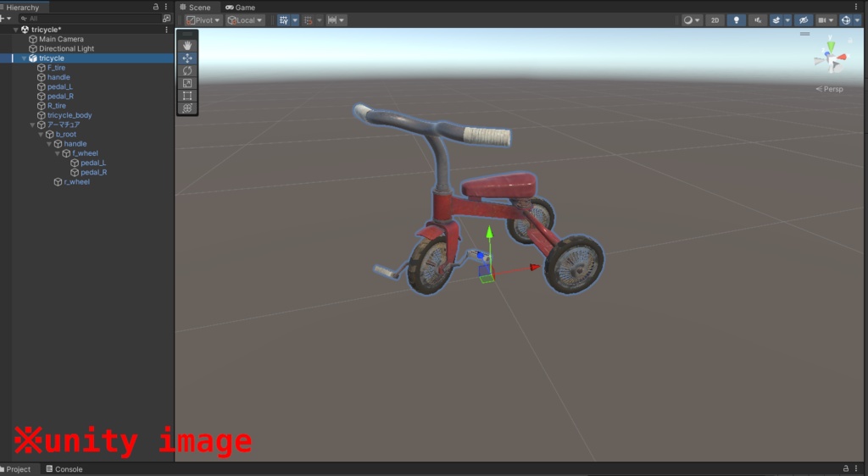This screenshot has height=476, width=868.
Task: Toggle hidden objects visibility
Action: click(804, 19)
